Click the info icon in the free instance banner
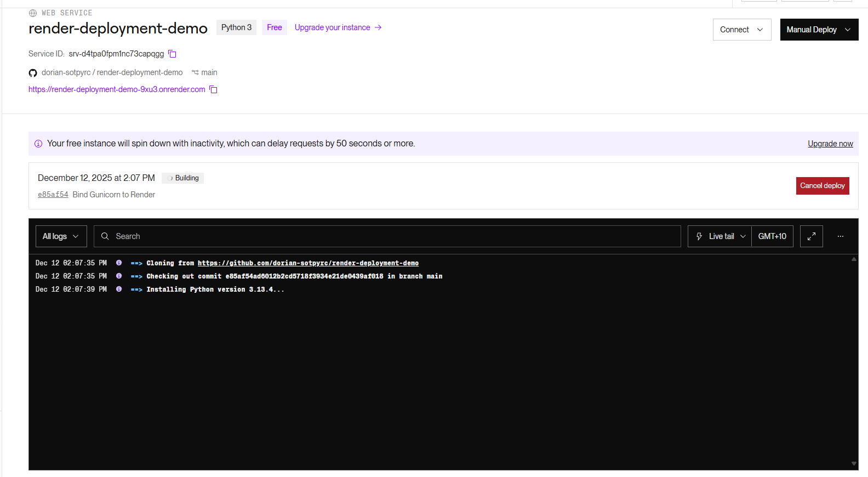This screenshot has width=868, height=477. point(38,144)
